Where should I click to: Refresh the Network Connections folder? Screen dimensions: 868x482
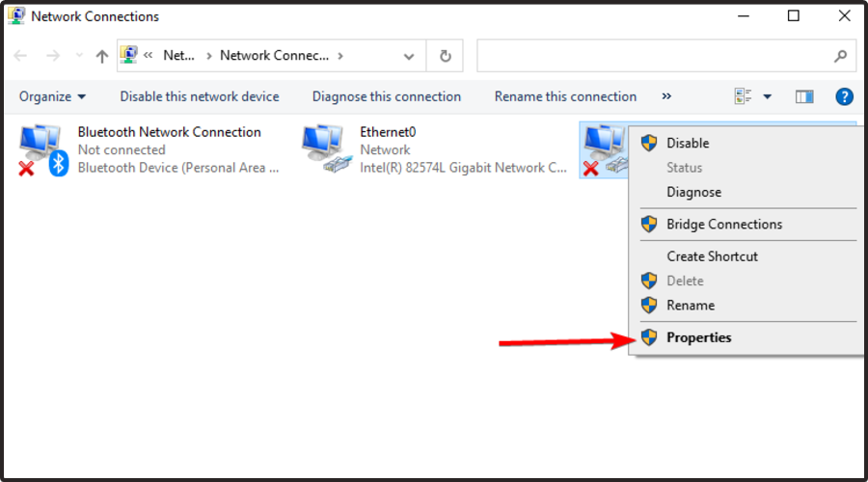click(x=445, y=56)
